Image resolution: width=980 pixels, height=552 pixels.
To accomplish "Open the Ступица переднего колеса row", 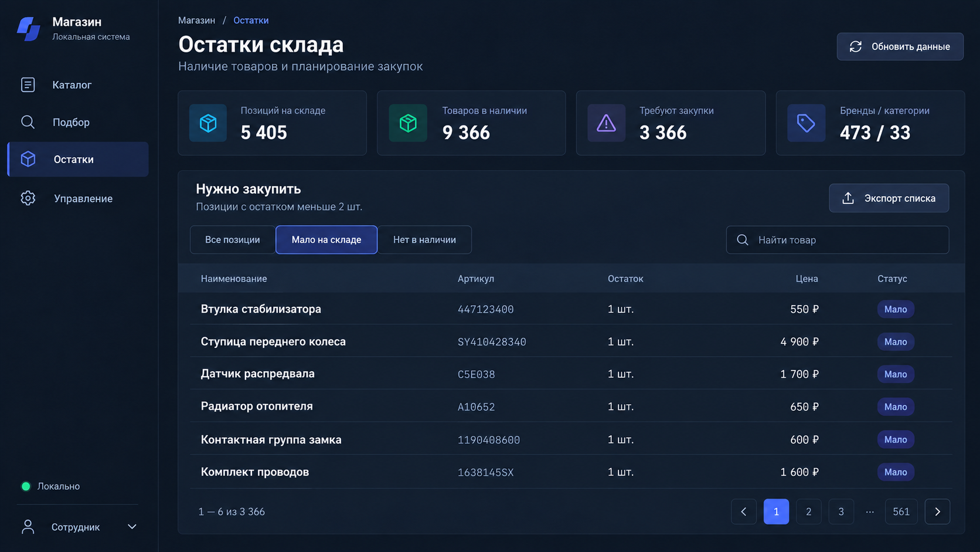I will 571,341.
